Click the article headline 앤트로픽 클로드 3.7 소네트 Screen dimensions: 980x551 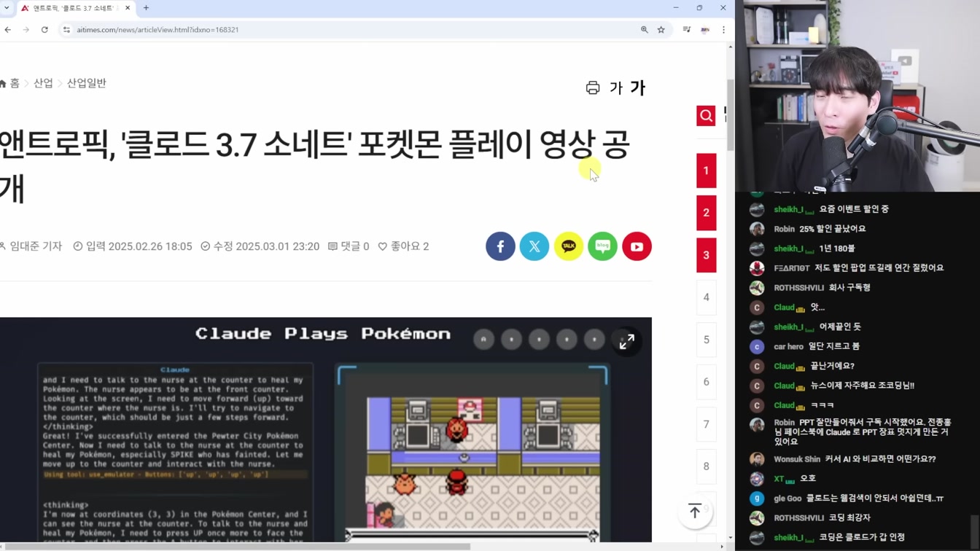(x=314, y=166)
